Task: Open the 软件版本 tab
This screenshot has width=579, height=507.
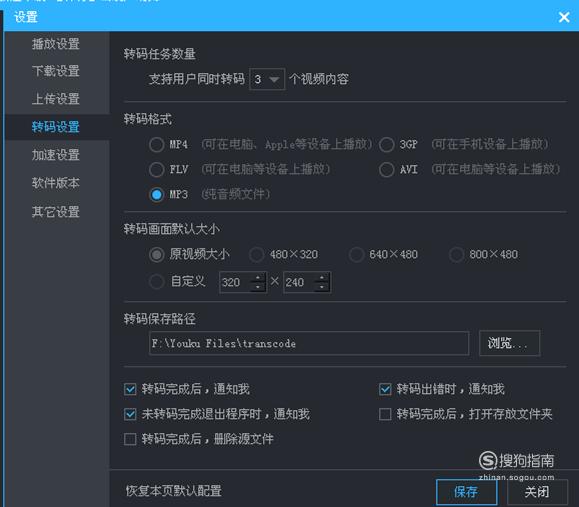Action: pos(56,183)
